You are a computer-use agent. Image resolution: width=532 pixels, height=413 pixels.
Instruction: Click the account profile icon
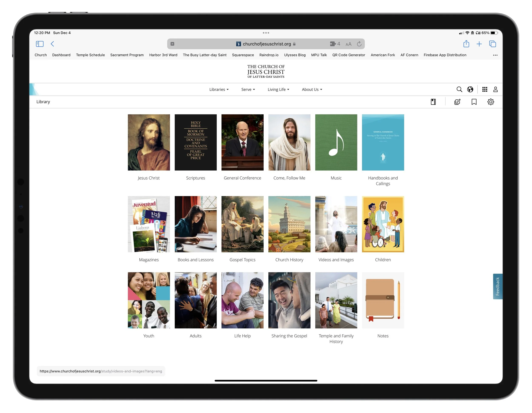[495, 89]
